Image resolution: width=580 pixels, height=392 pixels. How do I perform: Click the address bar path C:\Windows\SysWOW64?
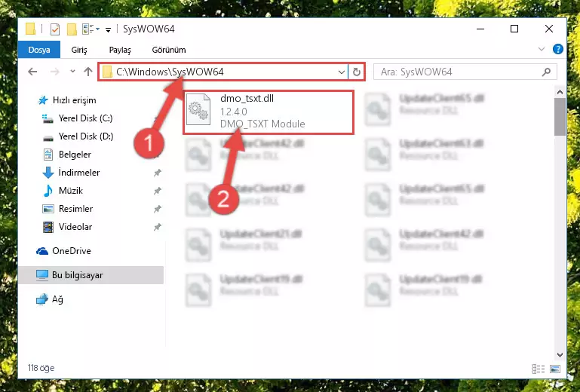point(170,72)
